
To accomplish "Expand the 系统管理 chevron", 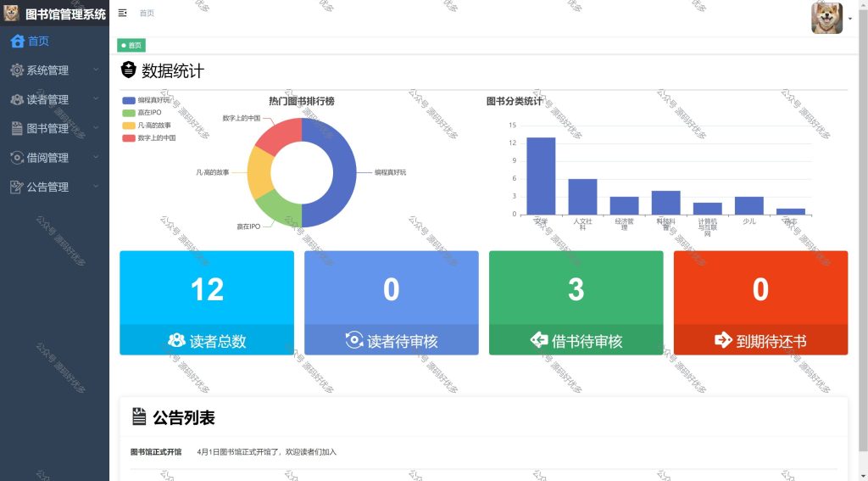I will (x=96, y=70).
